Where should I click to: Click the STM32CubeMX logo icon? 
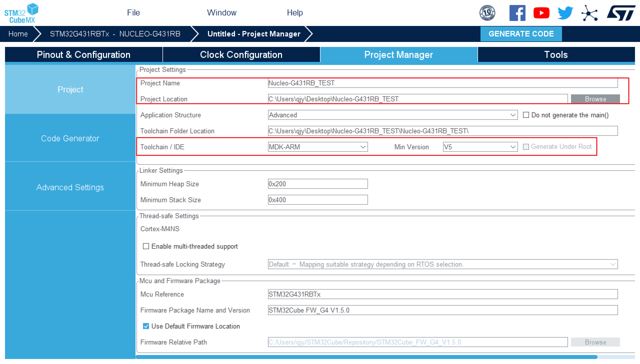(x=21, y=13)
